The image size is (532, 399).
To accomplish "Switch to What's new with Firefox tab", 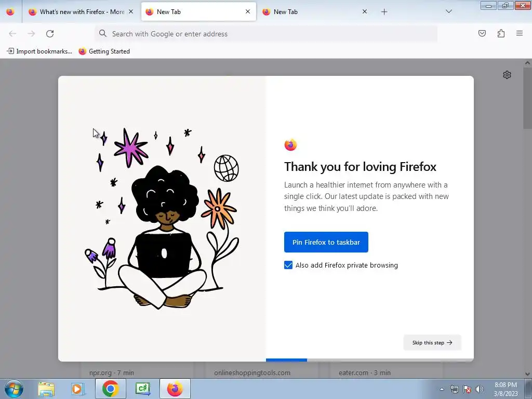I will click(81, 11).
